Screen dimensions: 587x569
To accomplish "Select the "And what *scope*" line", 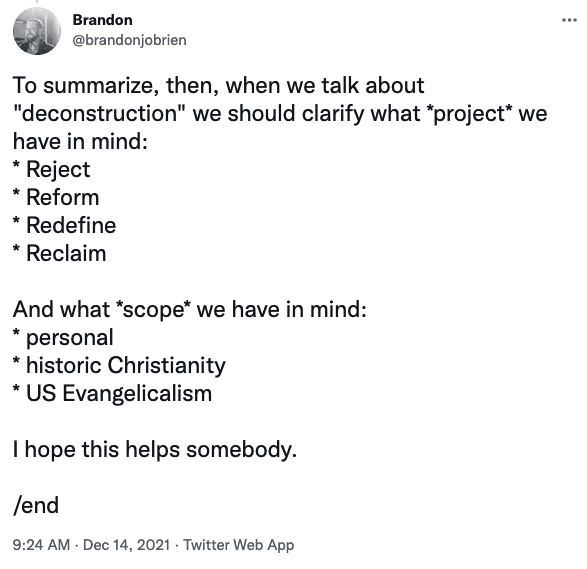I will (x=190, y=310).
